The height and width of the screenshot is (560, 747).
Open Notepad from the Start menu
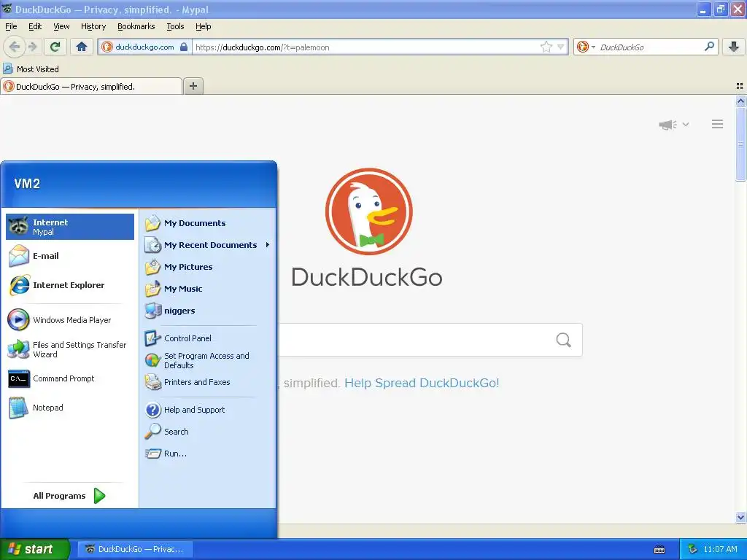tap(70, 408)
